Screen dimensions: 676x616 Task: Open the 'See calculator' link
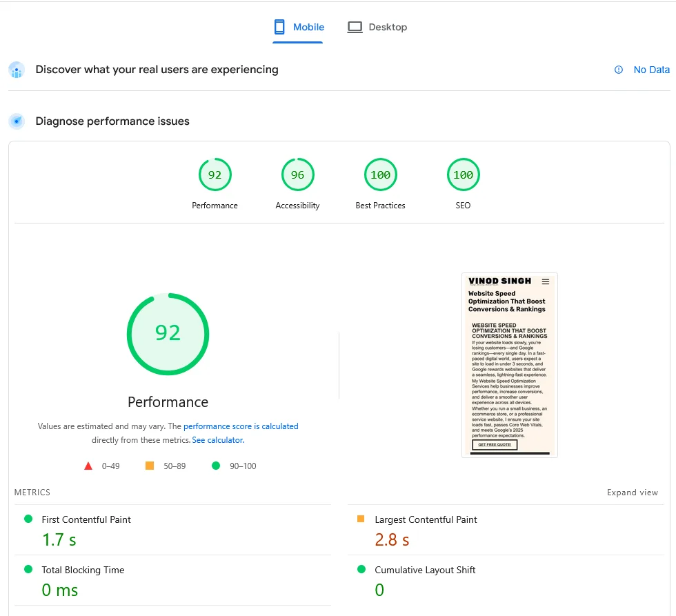tap(217, 440)
